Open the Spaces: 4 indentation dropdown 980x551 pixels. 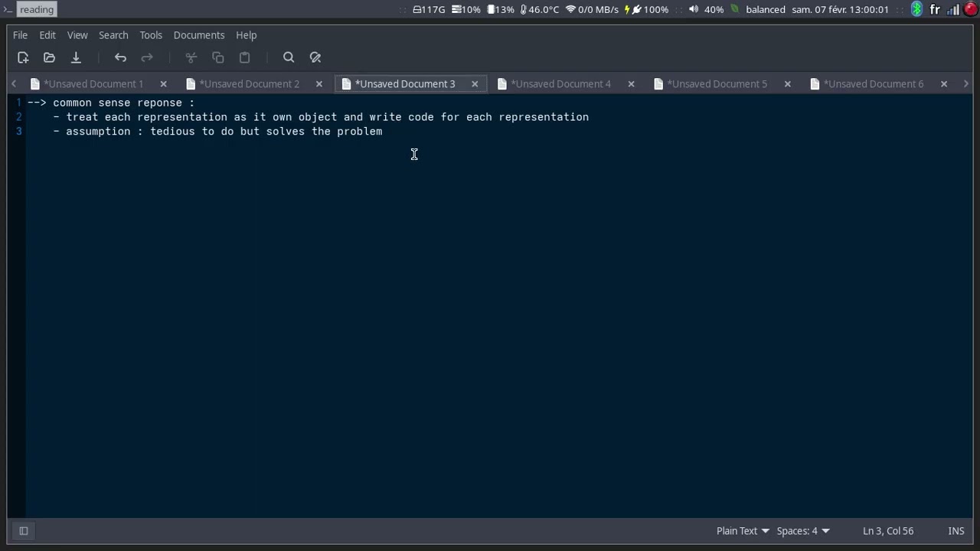coord(803,531)
